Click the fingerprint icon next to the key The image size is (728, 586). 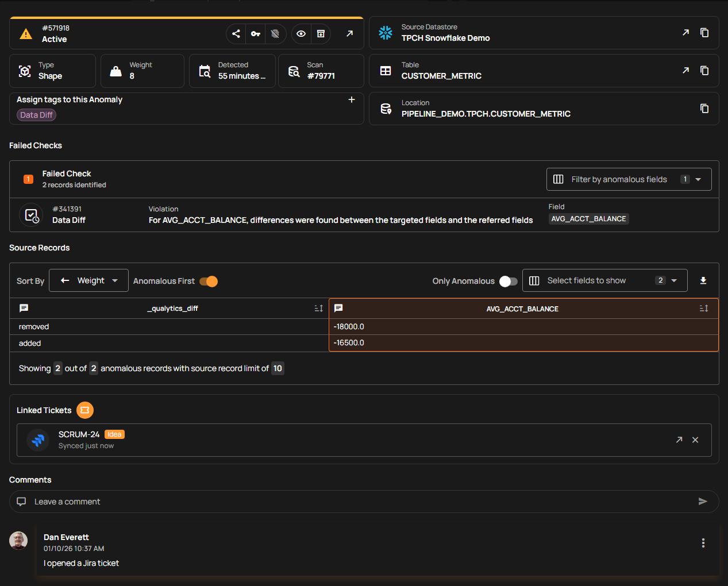point(275,33)
